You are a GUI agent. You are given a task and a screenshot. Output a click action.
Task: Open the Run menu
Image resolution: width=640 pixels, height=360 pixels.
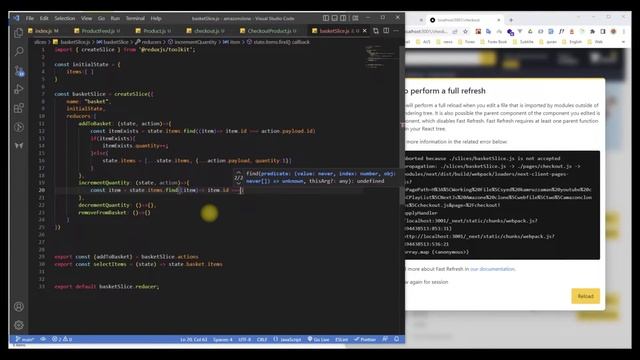[115, 18]
